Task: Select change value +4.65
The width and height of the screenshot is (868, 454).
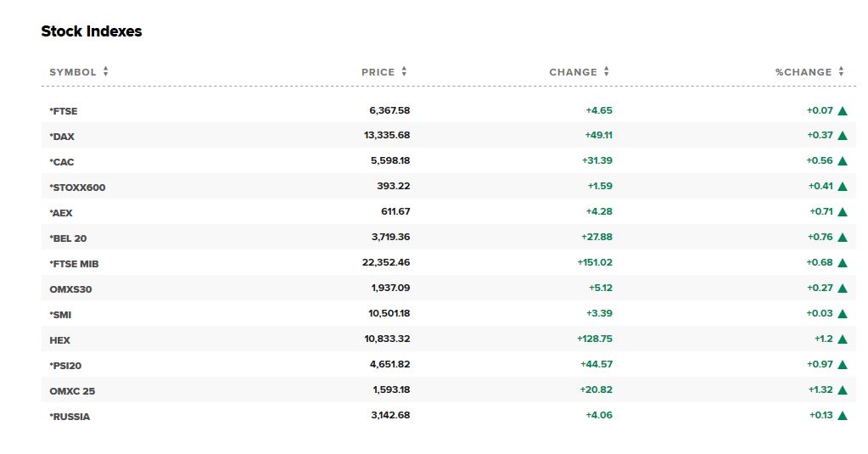Action: (599, 110)
